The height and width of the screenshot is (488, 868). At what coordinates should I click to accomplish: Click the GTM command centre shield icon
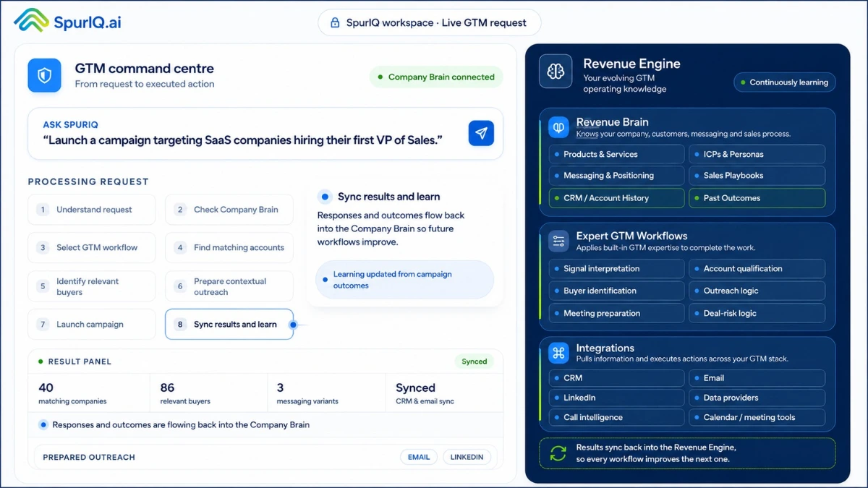[x=44, y=75]
